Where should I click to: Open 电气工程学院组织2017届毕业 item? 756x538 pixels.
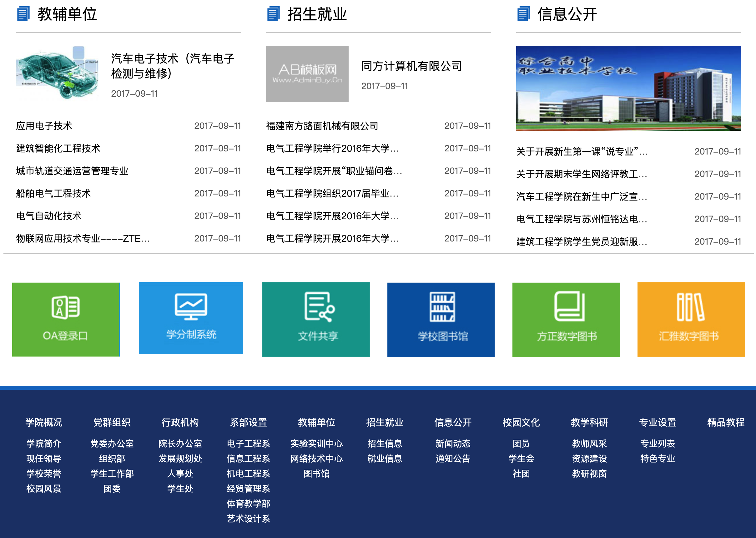pos(332,194)
